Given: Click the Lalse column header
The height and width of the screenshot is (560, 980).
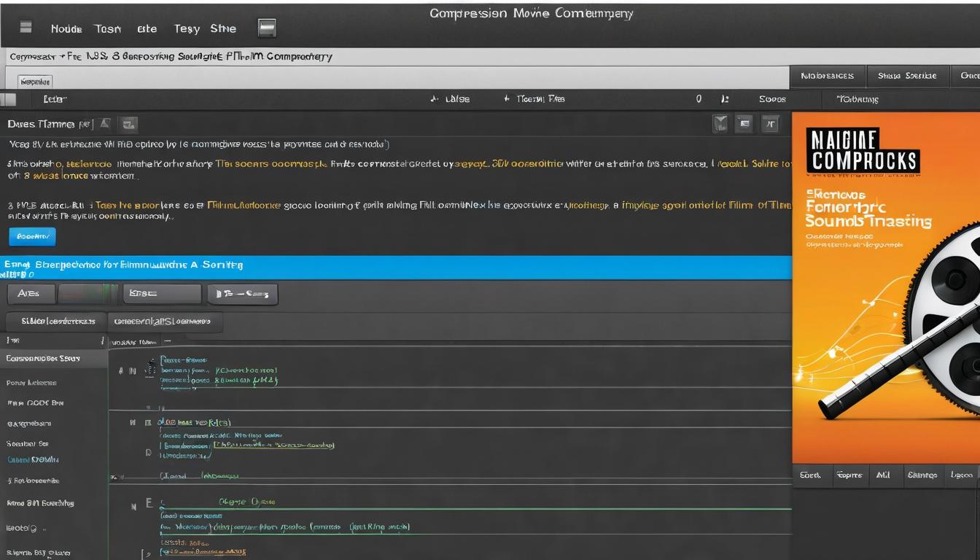Looking at the screenshot, I should [457, 99].
